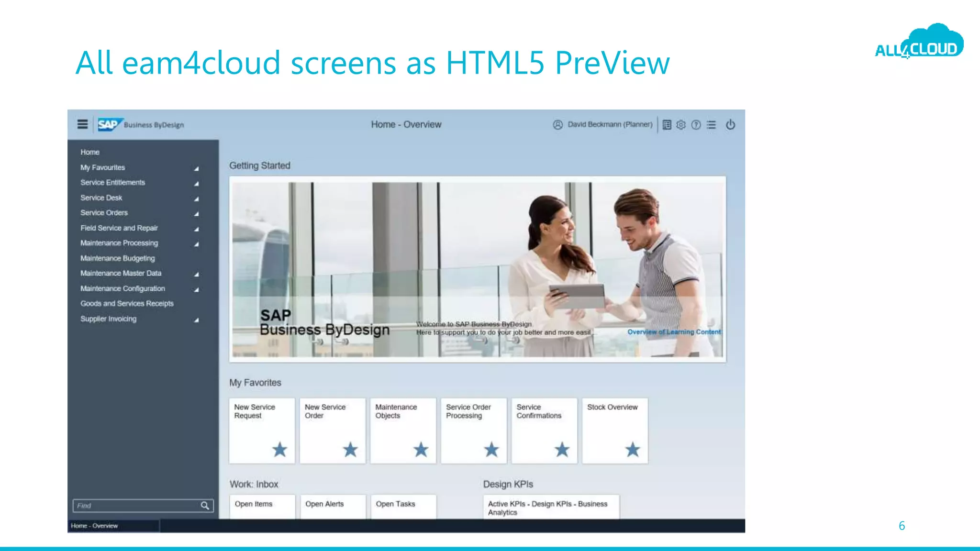This screenshot has width=980, height=551.
Task: Click star on New Service Request tile
Action: pos(279,450)
